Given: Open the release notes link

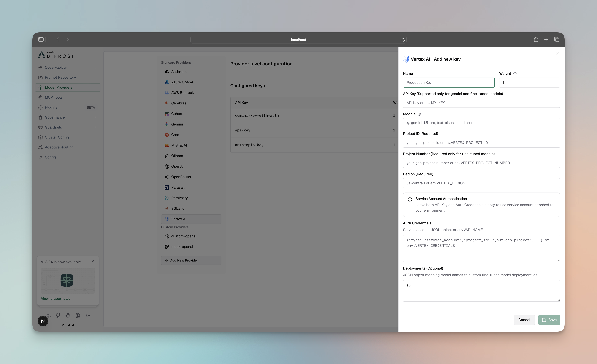Looking at the screenshot, I should (x=55, y=298).
